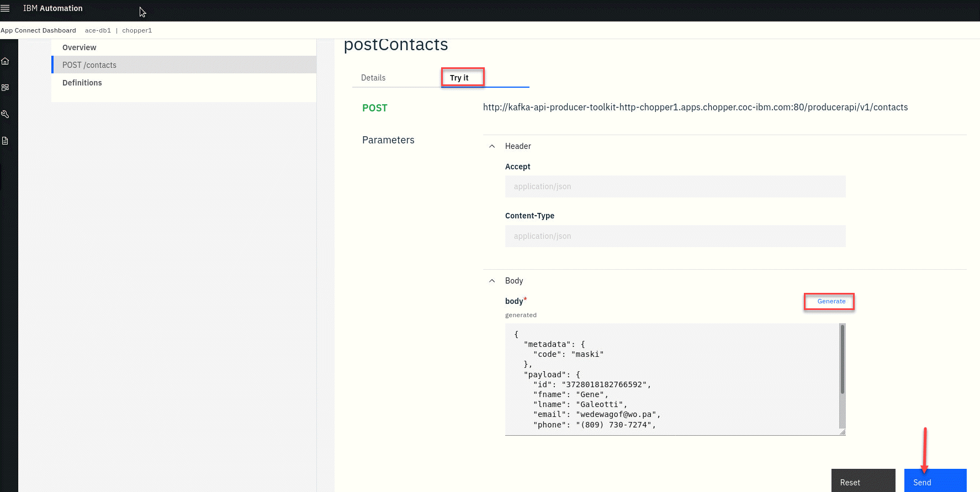Open the hamburger navigation menu
Image resolution: width=980 pixels, height=492 pixels.
point(6,8)
